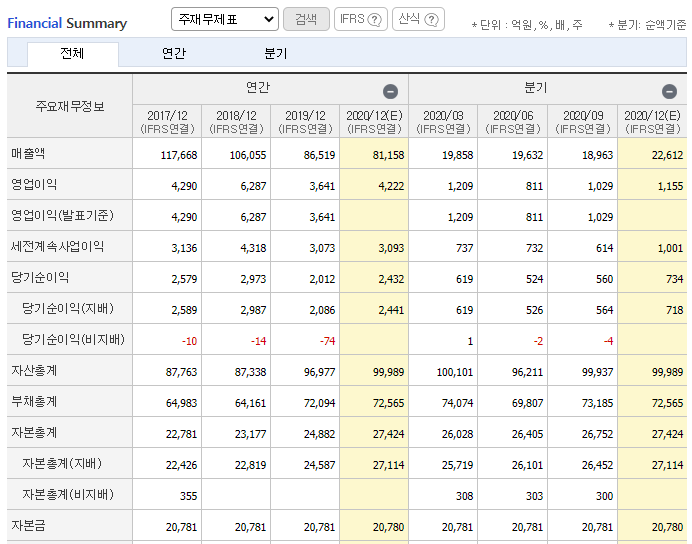Select the 2017/12 annual column header

click(x=167, y=121)
